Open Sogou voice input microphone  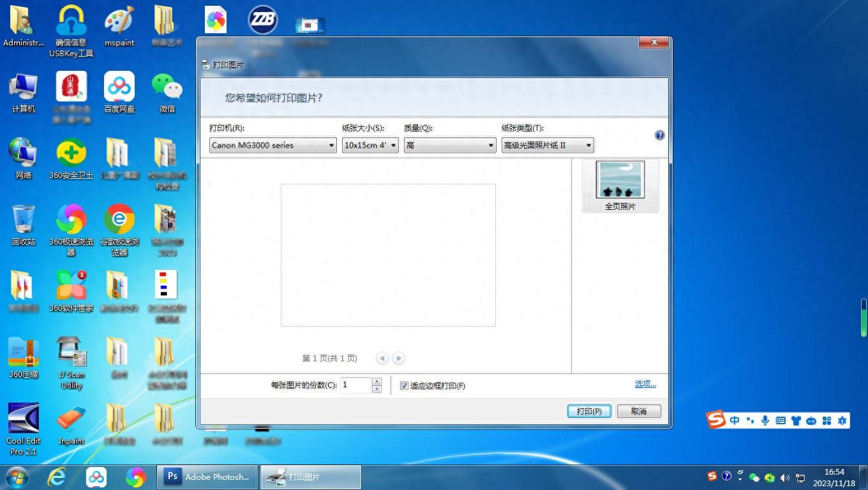coord(765,420)
